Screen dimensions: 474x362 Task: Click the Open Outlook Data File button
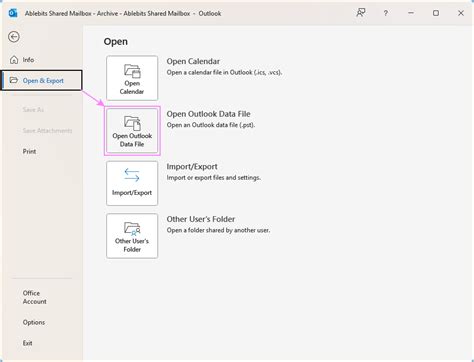132,131
